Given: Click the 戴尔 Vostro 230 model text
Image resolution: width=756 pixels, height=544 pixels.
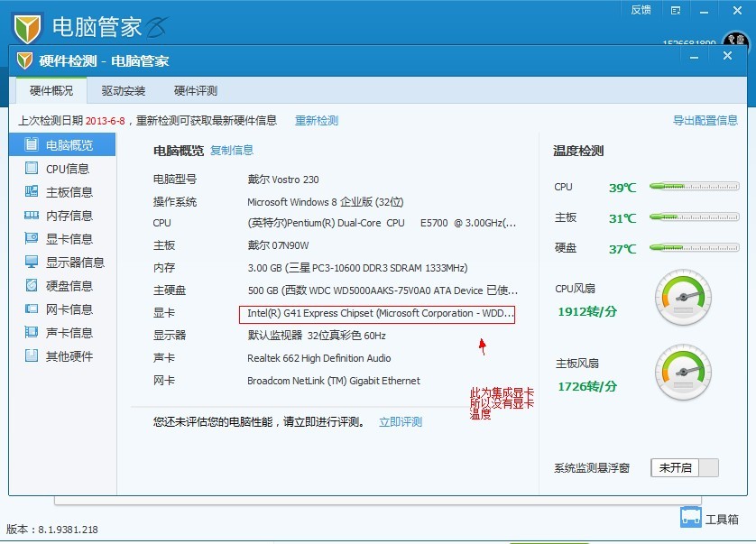Looking at the screenshot, I should (283, 180).
